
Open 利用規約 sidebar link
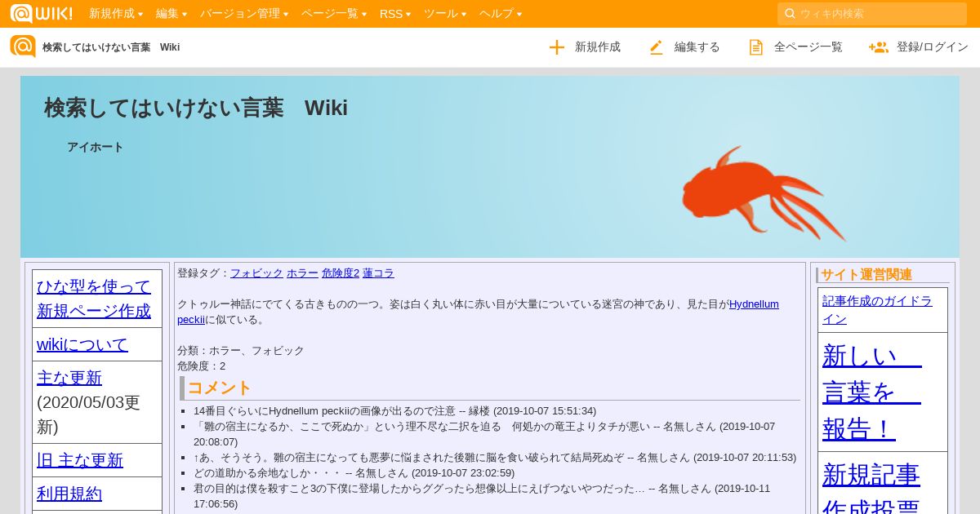point(69,494)
